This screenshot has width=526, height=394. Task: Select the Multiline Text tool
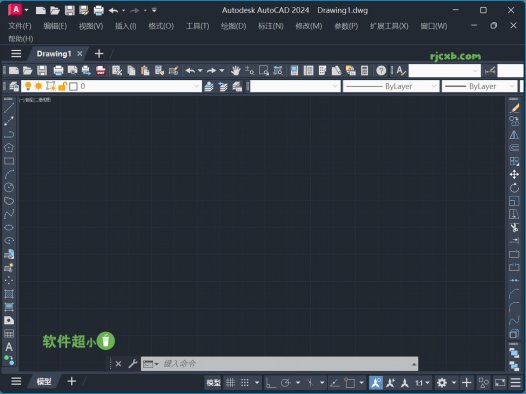(x=9, y=347)
